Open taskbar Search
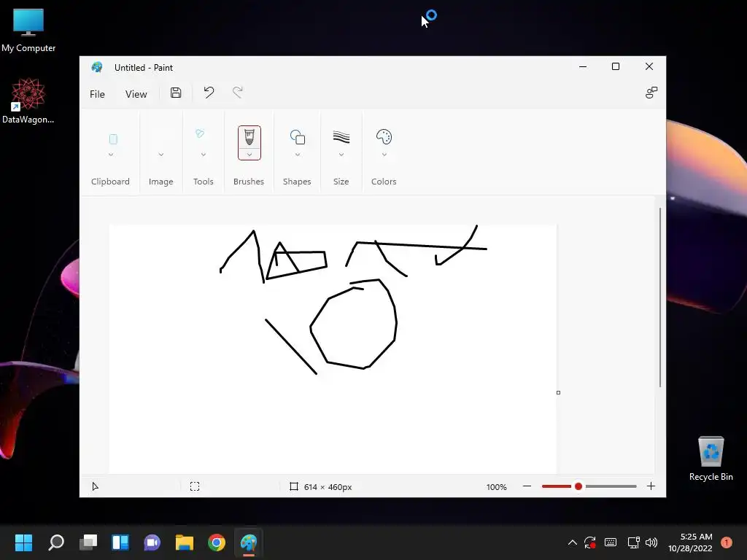 pyautogui.click(x=56, y=542)
